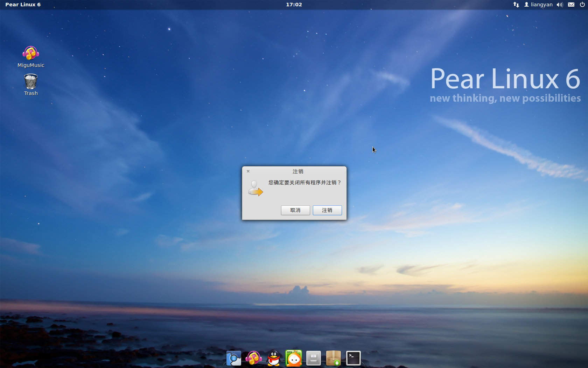
Task: Open the liangyan user menu
Action: coord(538,5)
